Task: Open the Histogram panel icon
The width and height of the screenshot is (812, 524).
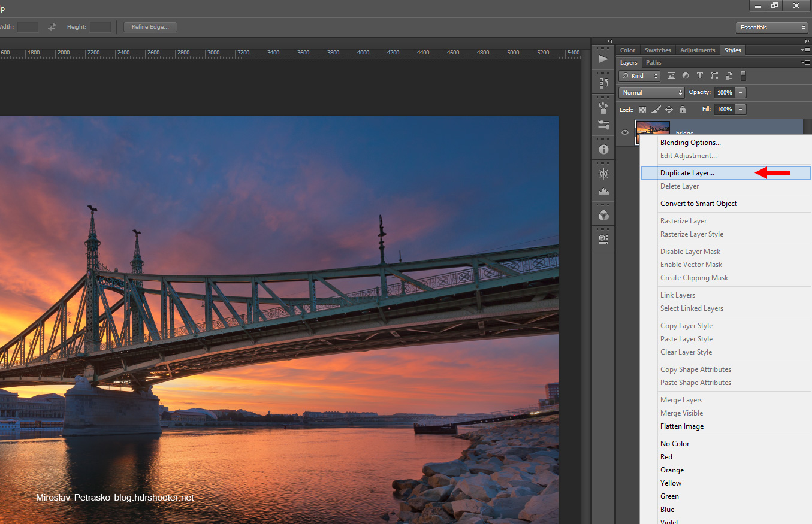Action: click(603, 191)
